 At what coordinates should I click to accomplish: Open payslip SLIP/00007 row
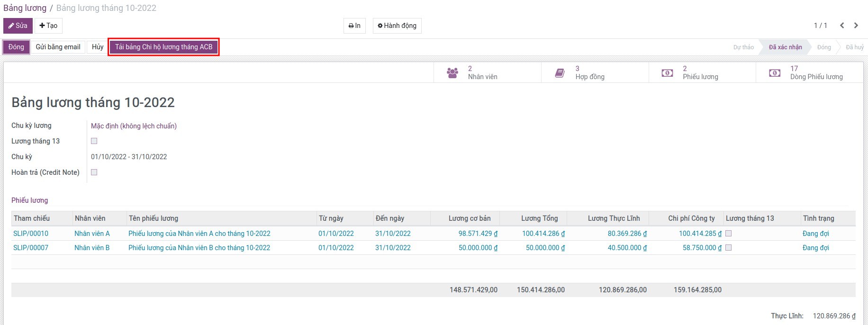pos(31,248)
